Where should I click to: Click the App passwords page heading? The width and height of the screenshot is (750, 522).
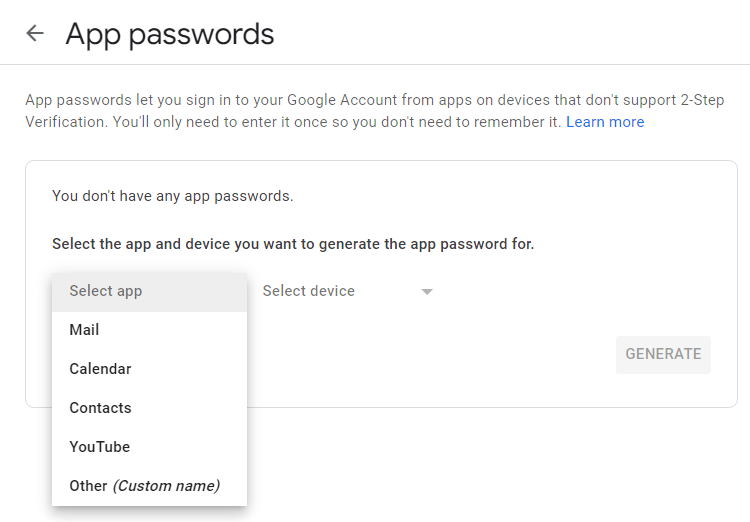[x=170, y=34]
